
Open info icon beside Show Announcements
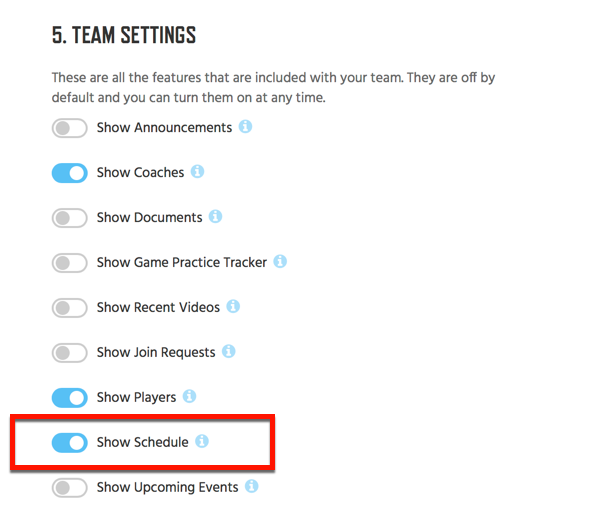[x=245, y=126]
